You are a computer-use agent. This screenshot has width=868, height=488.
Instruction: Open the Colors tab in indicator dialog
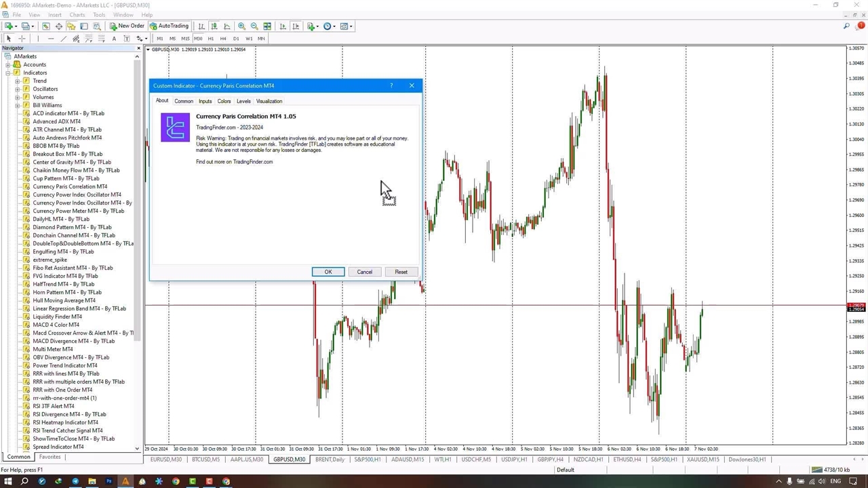(224, 101)
